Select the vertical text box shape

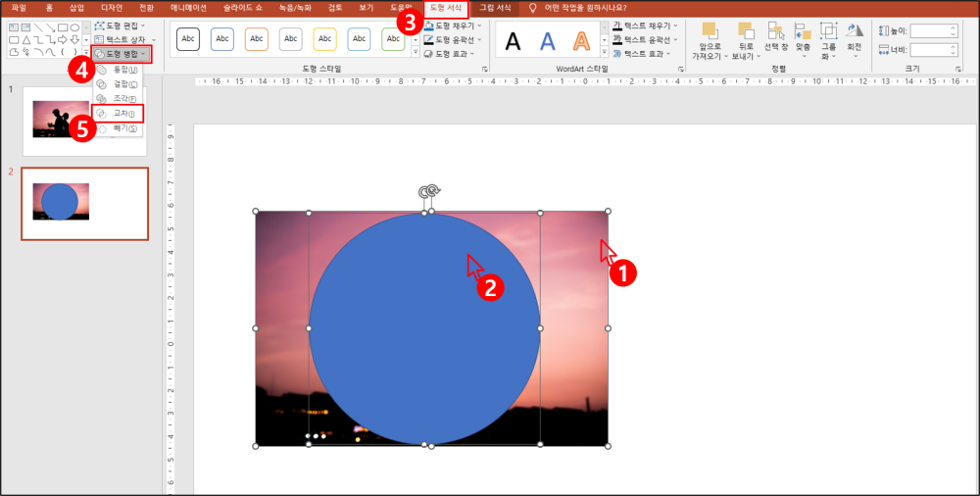point(25,27)
